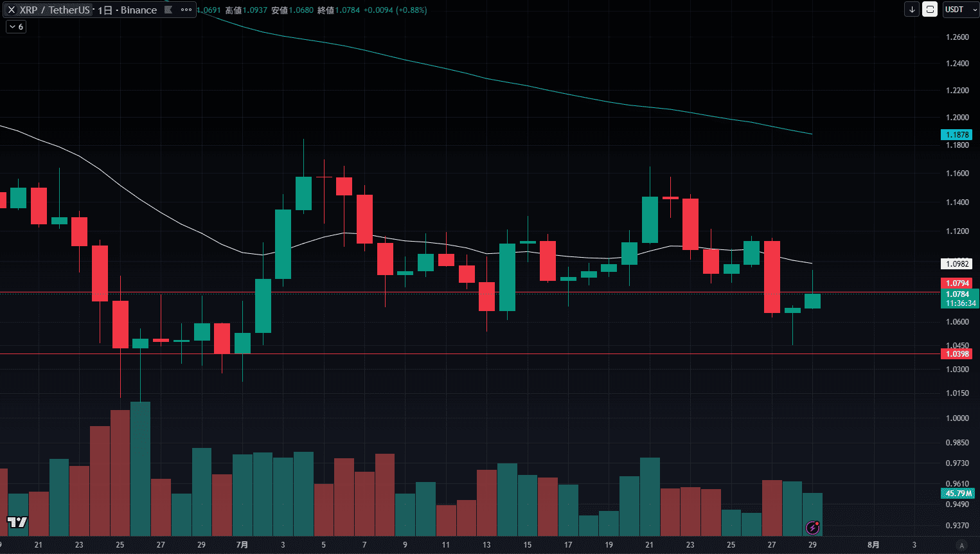Click the 安値 1.0680 low value

pos(292,10)
